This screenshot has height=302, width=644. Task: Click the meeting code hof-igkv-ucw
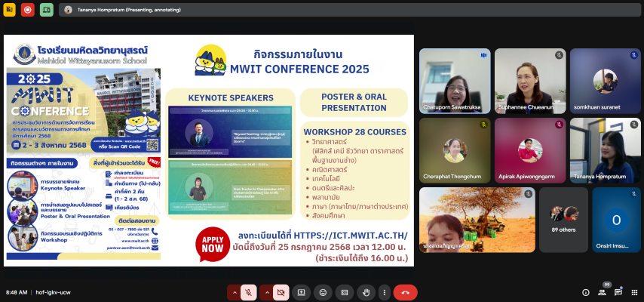[53, 292]
